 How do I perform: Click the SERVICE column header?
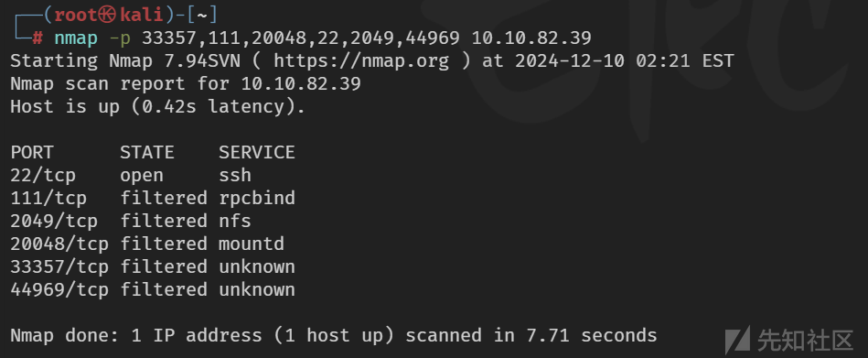[x=257, y=152]
